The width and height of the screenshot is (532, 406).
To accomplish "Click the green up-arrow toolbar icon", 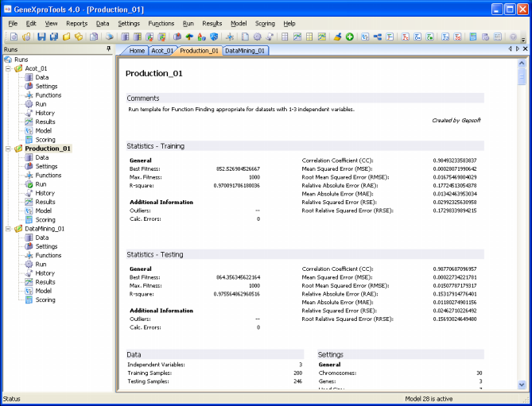I will pos(189,37).
